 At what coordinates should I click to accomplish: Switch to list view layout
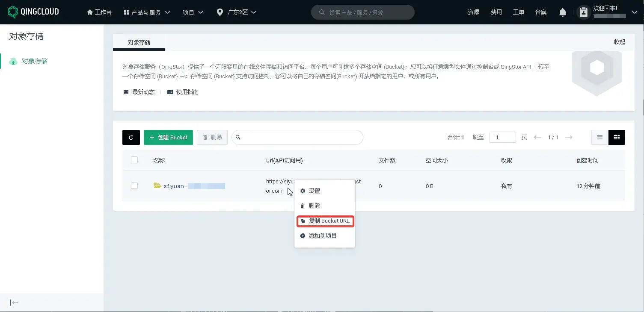599,137
